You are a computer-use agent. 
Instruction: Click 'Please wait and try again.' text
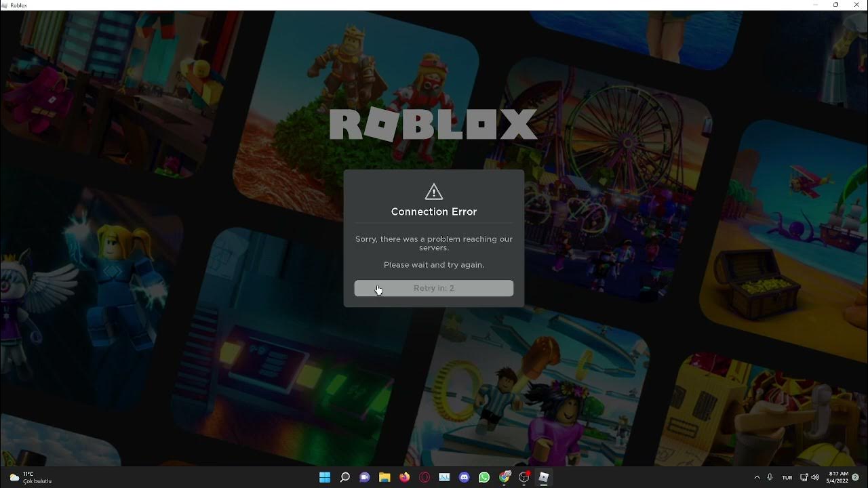coord(434,265)
